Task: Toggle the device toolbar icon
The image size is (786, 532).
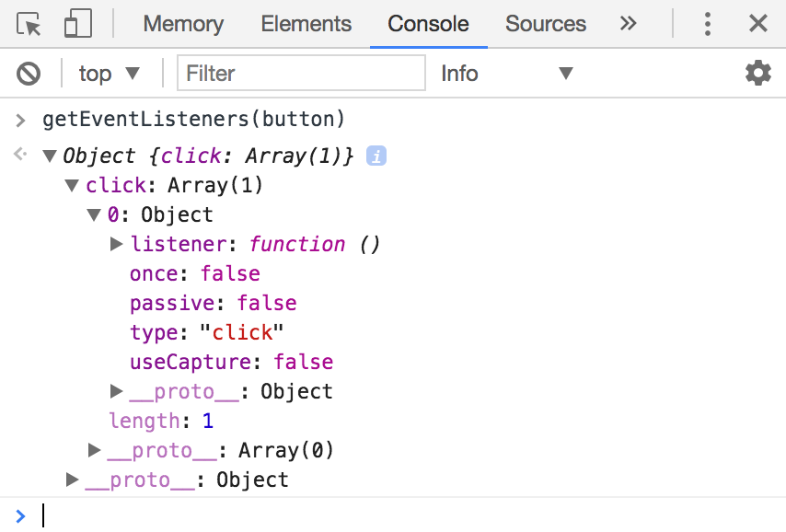Action: point(77,24)
